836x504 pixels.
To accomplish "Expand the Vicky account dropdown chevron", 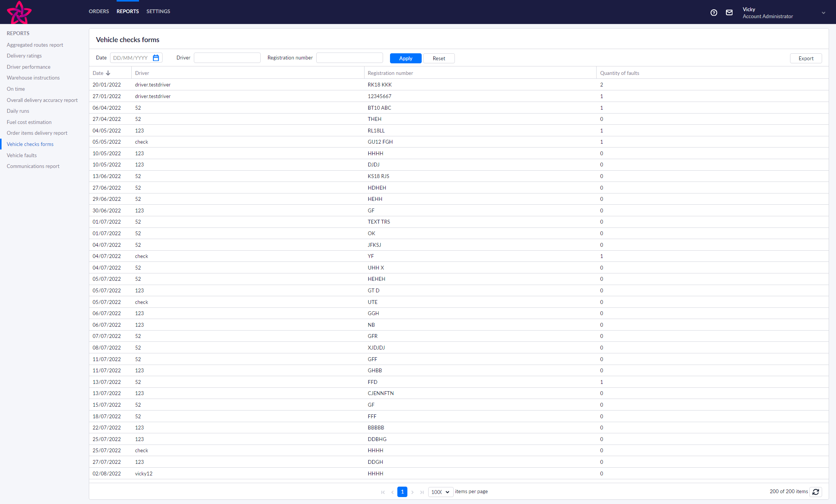I will (x=823, y=13).
